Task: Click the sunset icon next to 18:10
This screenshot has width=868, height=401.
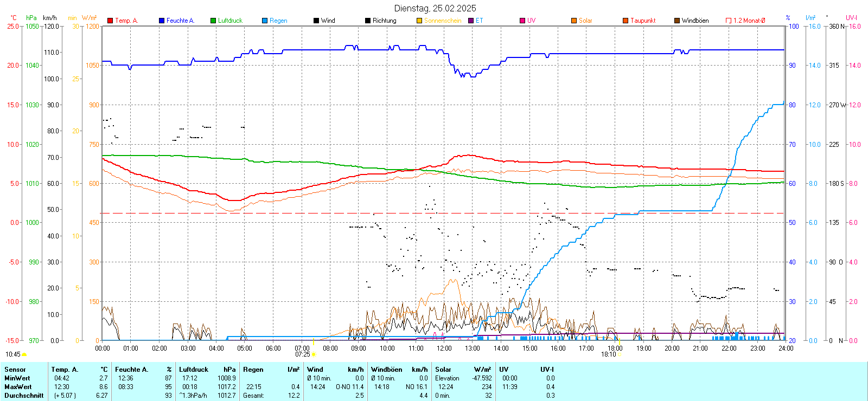Action: [620, 354]
